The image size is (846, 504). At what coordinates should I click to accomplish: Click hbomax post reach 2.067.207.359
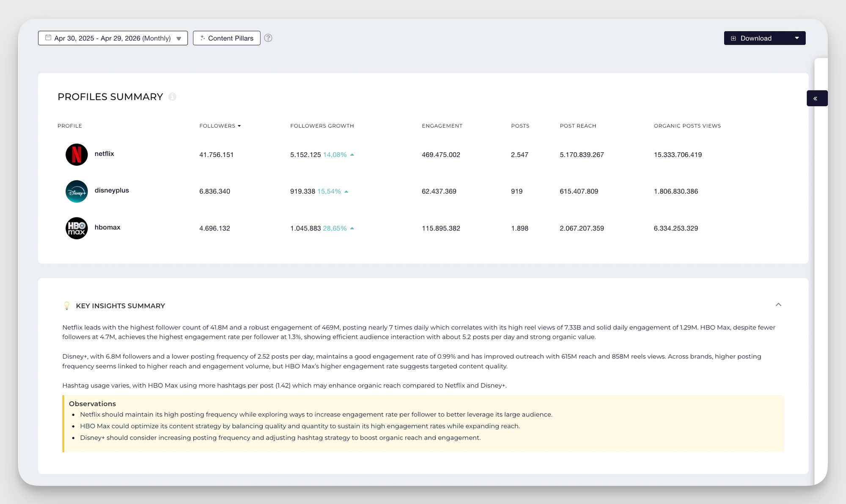pos(582,228)
